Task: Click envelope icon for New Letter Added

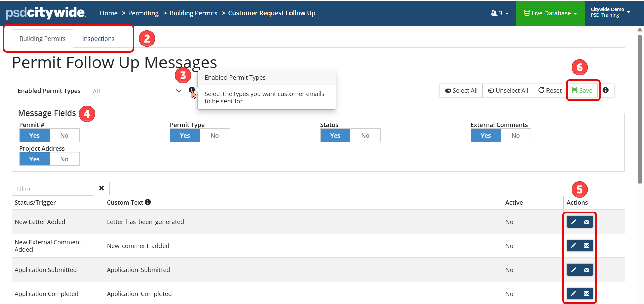Action: tap(587, 222)
